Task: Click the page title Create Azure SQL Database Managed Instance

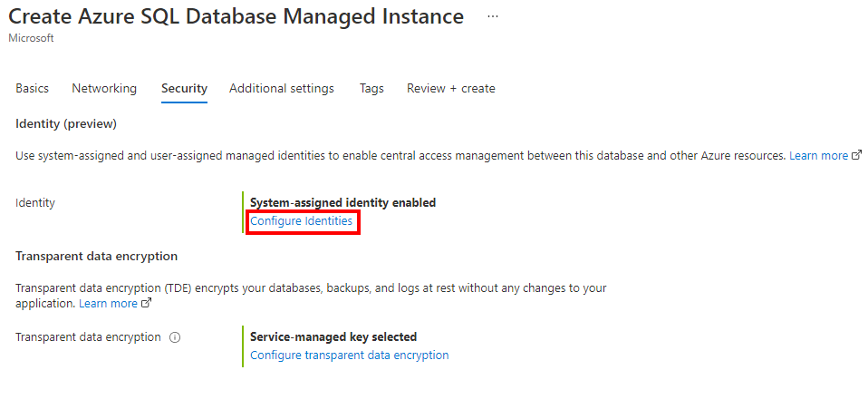Action: pyautogui.click(x=236, y=17)
